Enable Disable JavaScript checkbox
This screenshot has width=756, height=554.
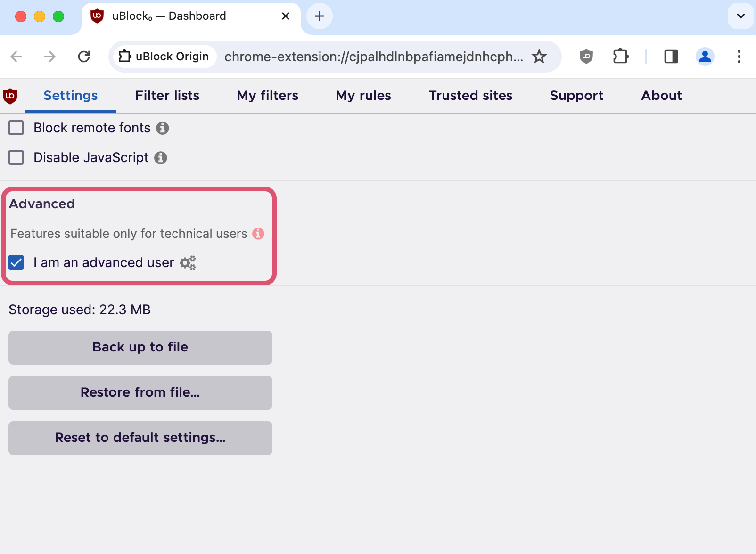tap(16, 158)
